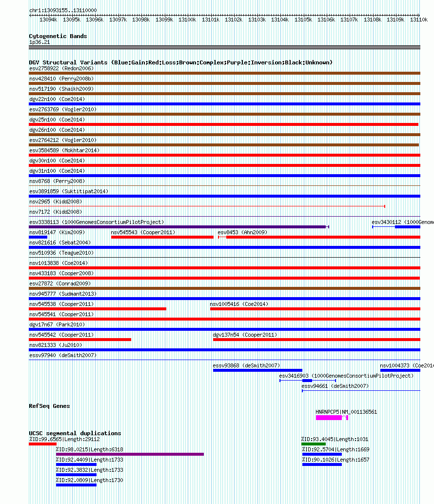
Task: Select nsv7172 (Kidd2008) label
Action: click(x=56, y=212)
